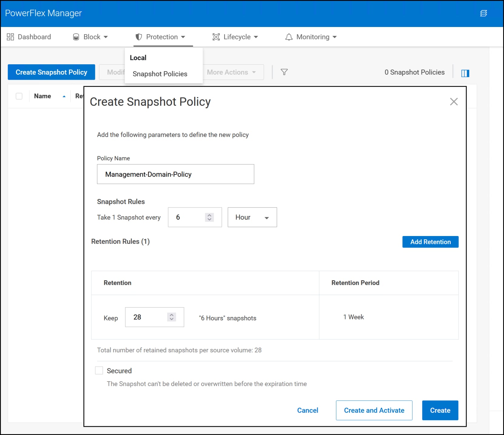504x435 pixels.
Task: Select Snapshot Policies menu entry
Action: tap(160, 74)
